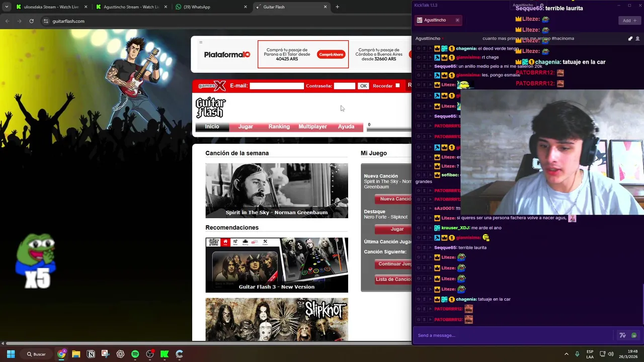Open Guitar Flash 3 New Version thumbnail
644x362 pixels.
277,265
